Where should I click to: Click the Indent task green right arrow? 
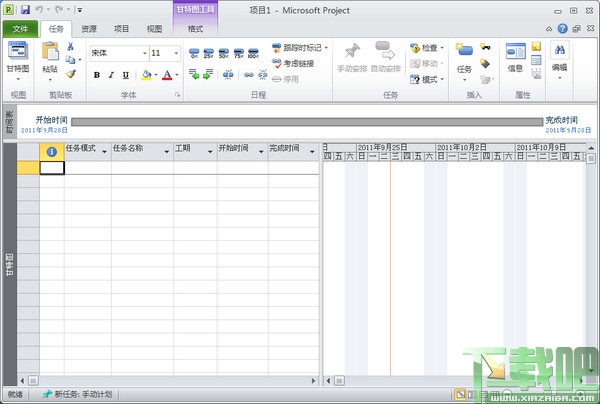(x=208, y=74)
